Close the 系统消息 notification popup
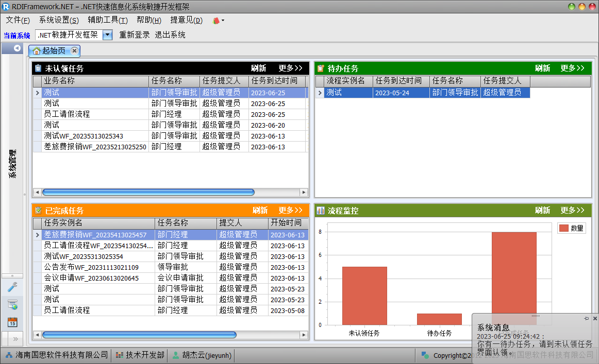The image size is (599, 364). click(x=595, y=319)
